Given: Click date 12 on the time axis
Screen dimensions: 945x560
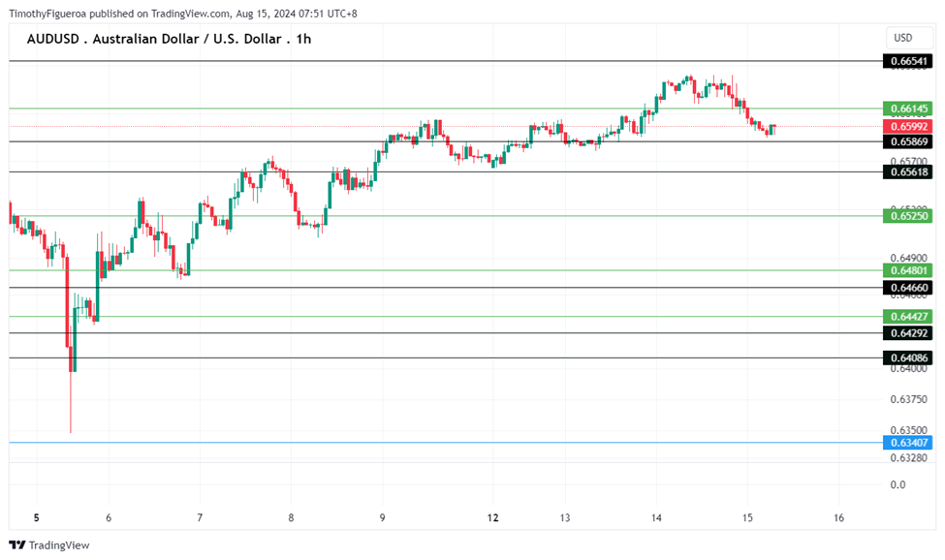Looking at the screenshot, I should [493, 518].
